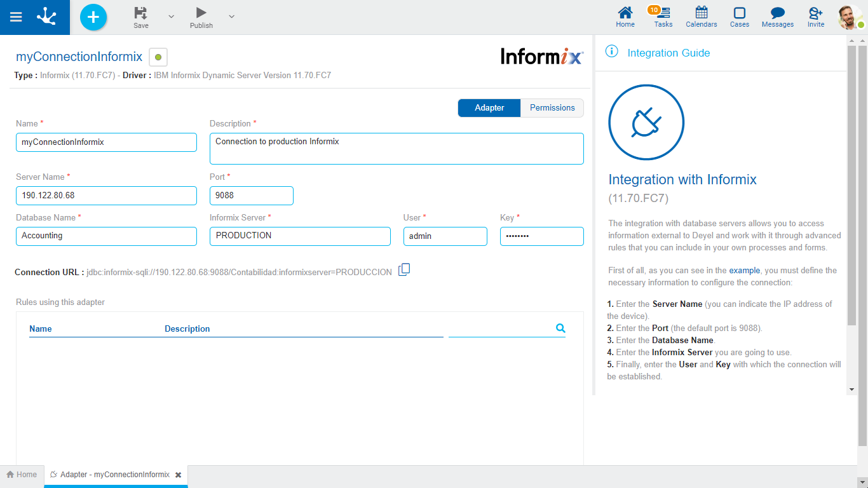Open the example link in guide
The width and height of the screenshot is (868, 488).
pos(744,271)
